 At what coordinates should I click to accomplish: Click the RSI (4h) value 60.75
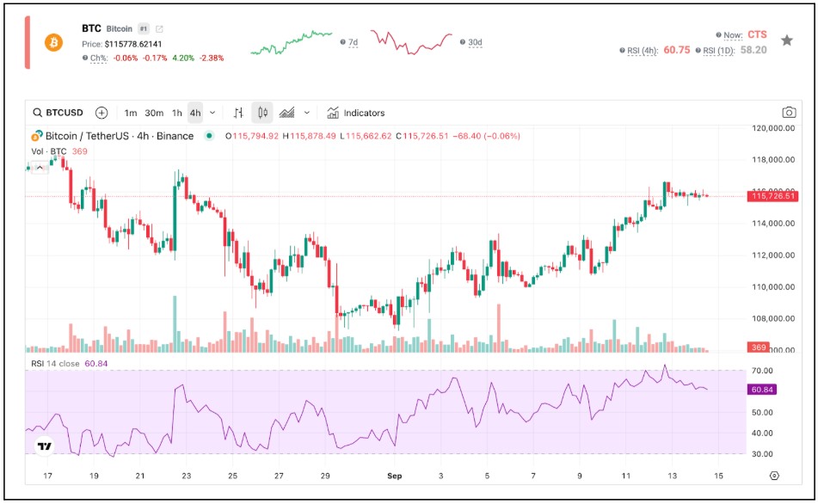677,50
